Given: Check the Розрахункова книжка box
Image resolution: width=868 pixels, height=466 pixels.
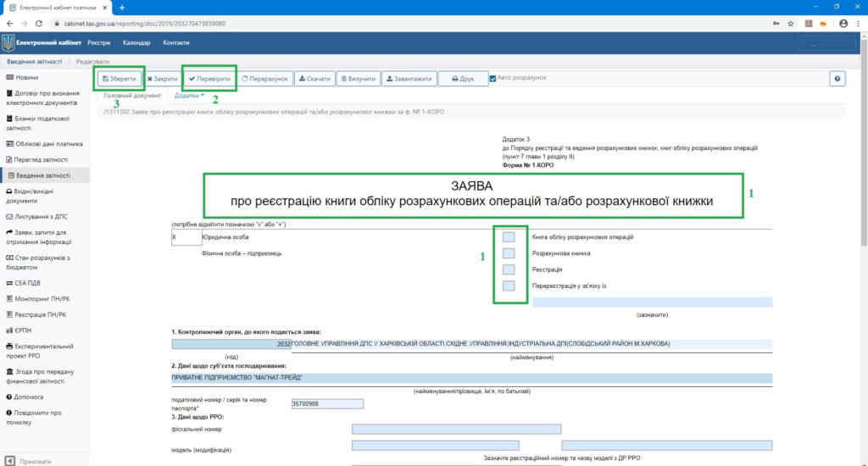Looking at the screenshot, I should click(509, 253).
